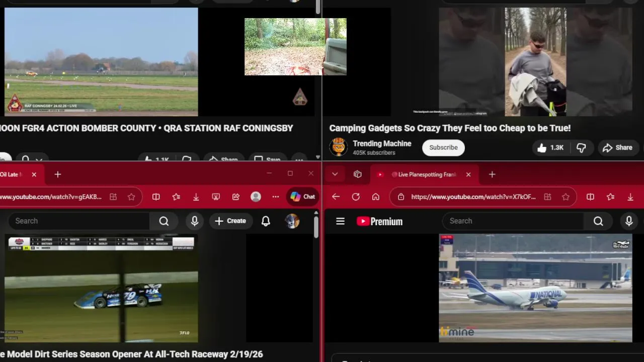Open Copilot Chat button
The height and width of the screenshot is (362, 644).
point(302,197)
